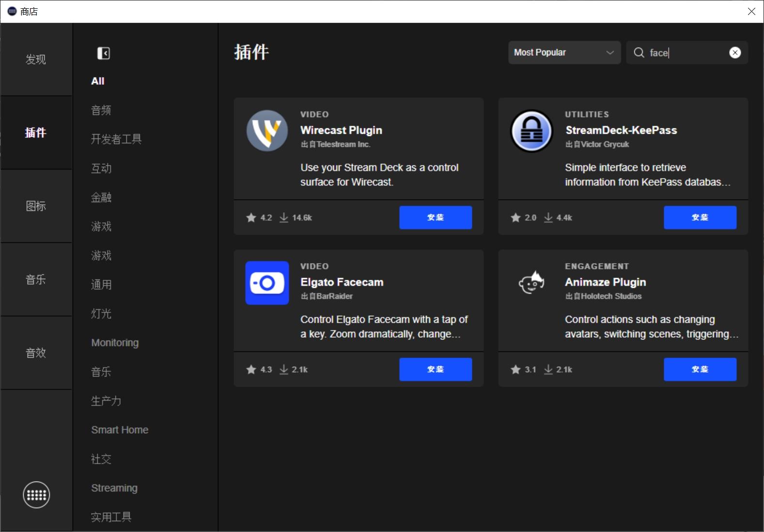Open the Animaze Plugin title link

606,282
